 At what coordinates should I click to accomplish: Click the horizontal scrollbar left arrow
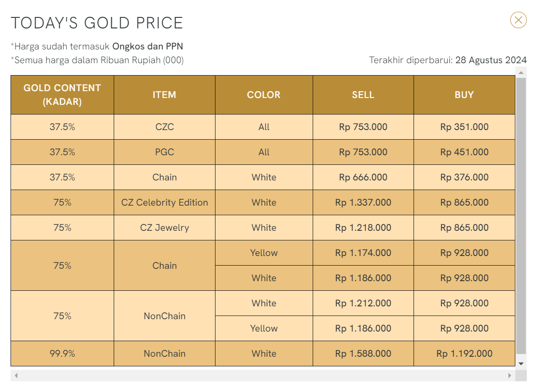16,376
